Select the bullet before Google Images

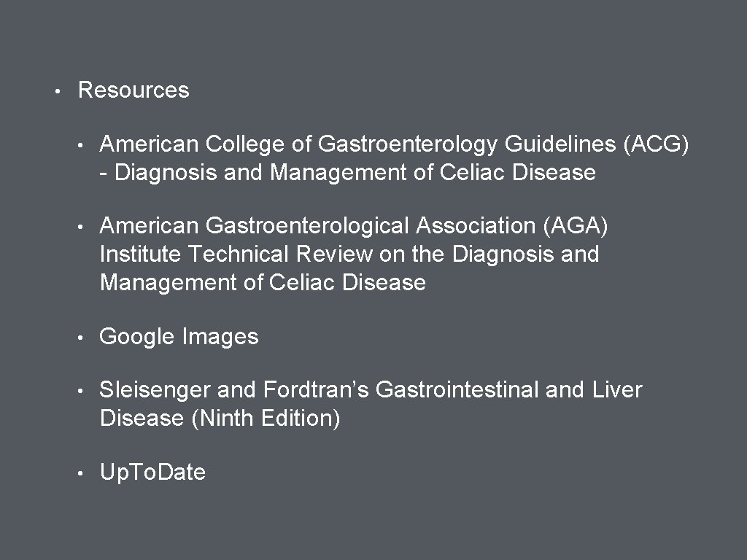click(x=80, y=338)
